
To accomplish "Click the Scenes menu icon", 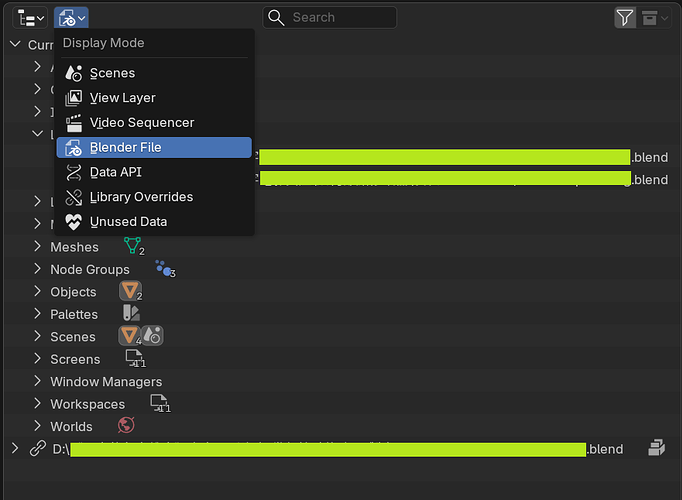I will coord(74,73).
